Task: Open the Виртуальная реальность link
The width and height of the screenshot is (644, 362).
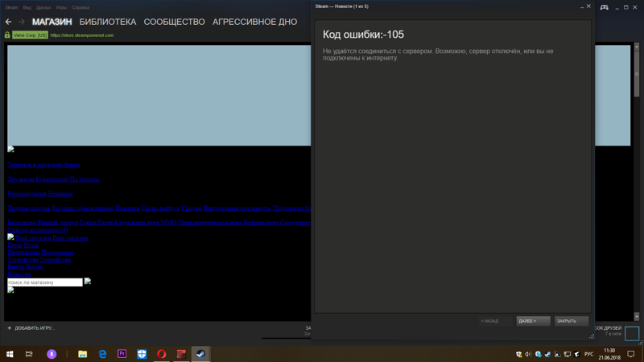Action: click(237, 208)
